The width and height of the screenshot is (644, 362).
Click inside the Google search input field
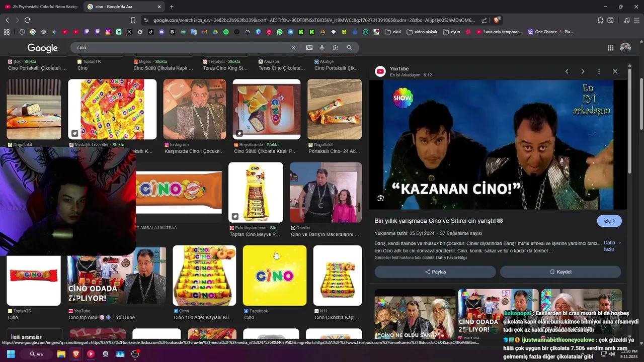pyautogui.click(x=181, y=47)
